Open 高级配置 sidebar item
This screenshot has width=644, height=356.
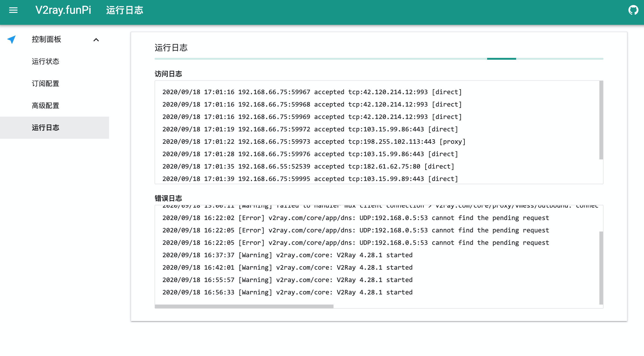click(x=46, y=106)
